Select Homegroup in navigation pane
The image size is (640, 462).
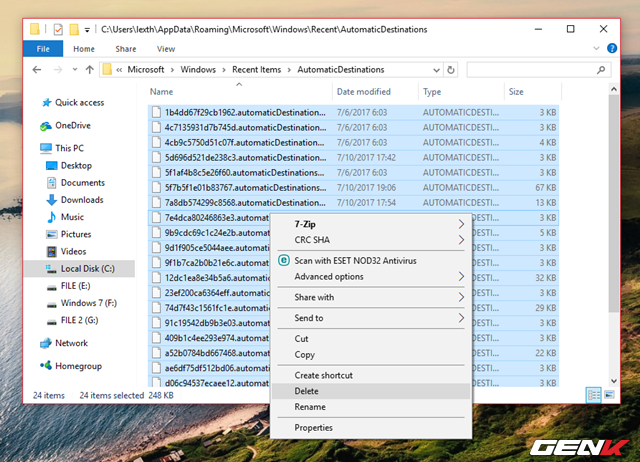(78, 366)
